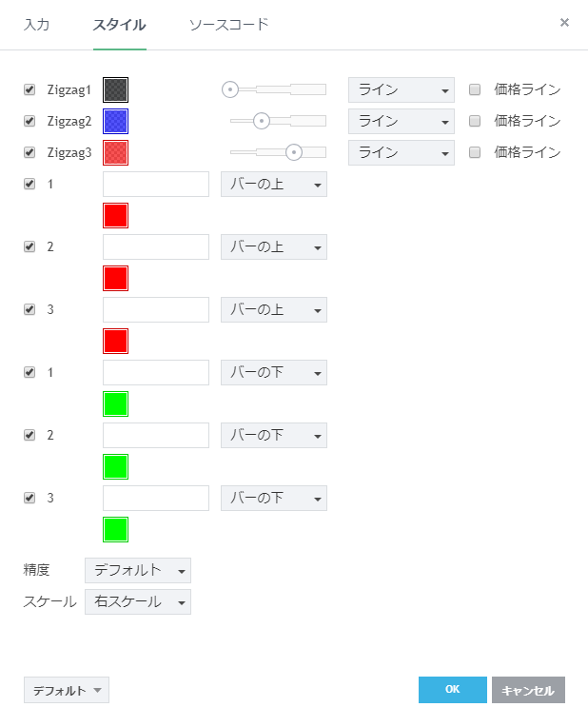Enable 価格ライン for Zigzag2
The image size is (588, 727).
click(475, 122)
